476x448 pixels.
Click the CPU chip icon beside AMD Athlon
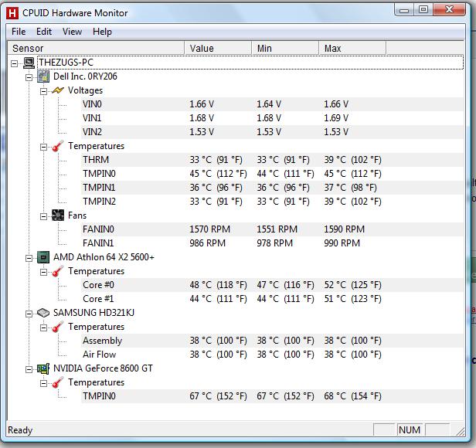coord(43,257)
